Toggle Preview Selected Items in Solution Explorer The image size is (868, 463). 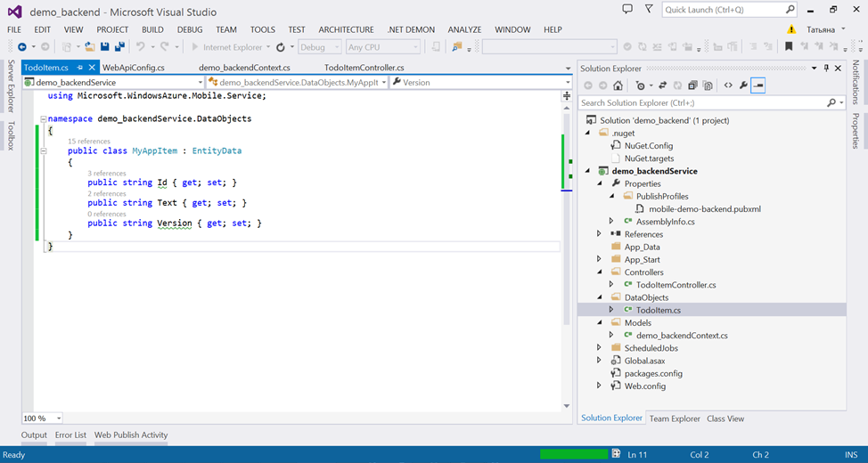758,85
